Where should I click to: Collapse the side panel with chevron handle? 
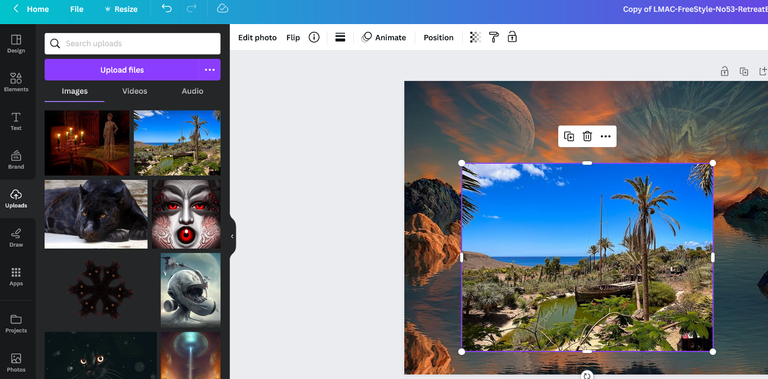click(232, 236)
